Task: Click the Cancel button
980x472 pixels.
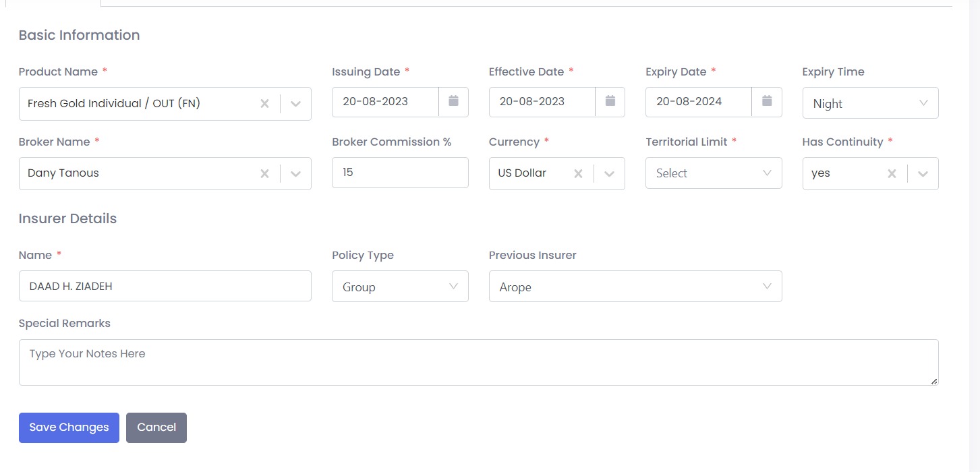Action: tap(156, 427)
